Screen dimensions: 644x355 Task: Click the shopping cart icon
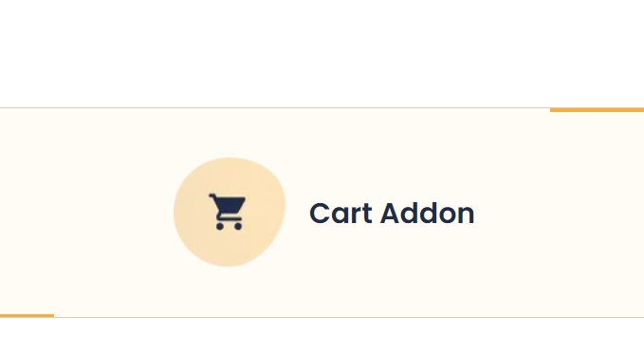point(228,212)
